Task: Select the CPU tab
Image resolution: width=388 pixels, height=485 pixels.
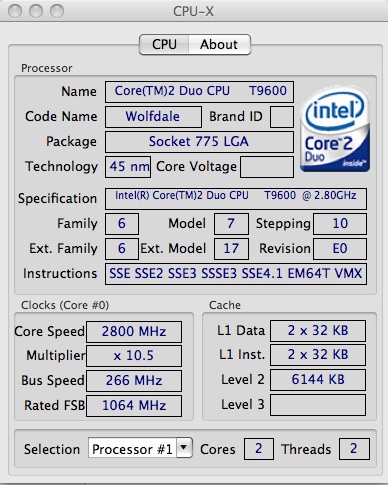Action: click(x=164, y=44)
